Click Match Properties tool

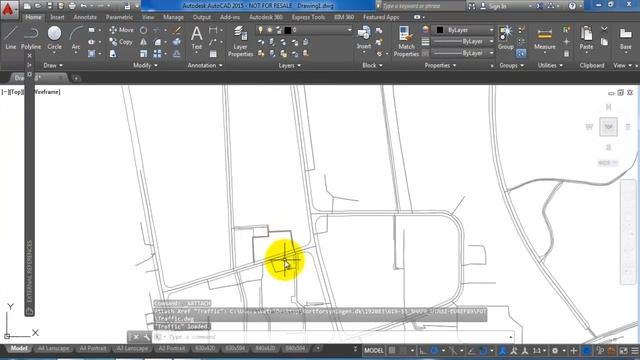[406, 41]
